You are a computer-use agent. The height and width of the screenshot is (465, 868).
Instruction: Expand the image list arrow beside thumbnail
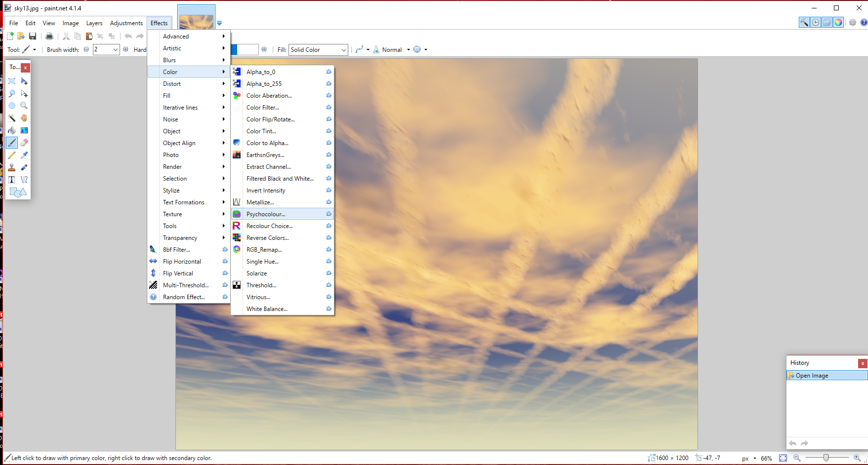pyautogui.click(x=219, y=23)
